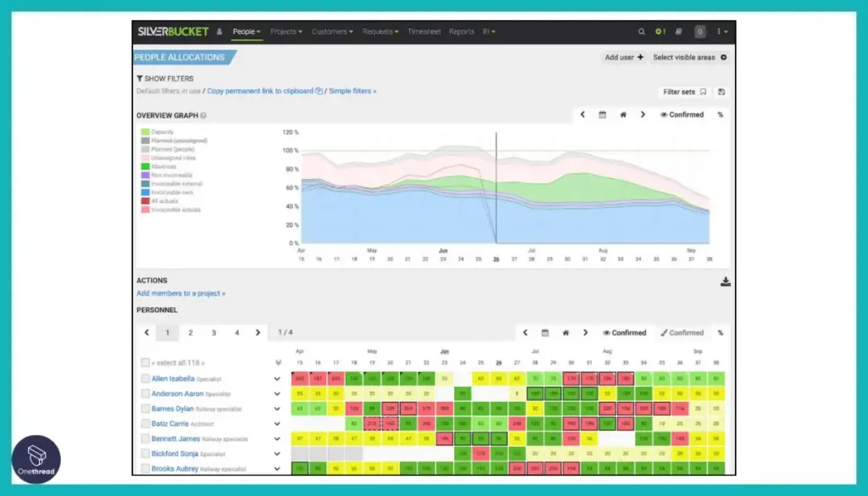Click the save filter set disk icon
The height and width of the screenshot is (496, 868).
721,92
